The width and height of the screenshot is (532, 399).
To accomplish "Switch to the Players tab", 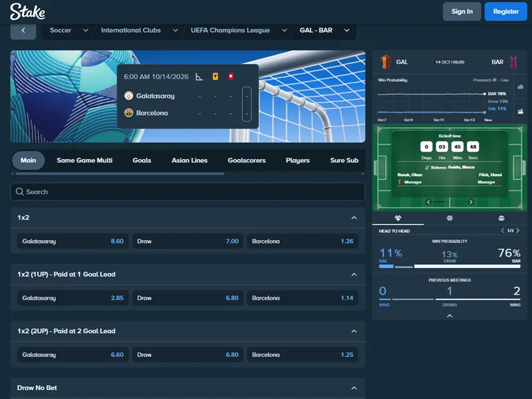I will pos(297,160).
